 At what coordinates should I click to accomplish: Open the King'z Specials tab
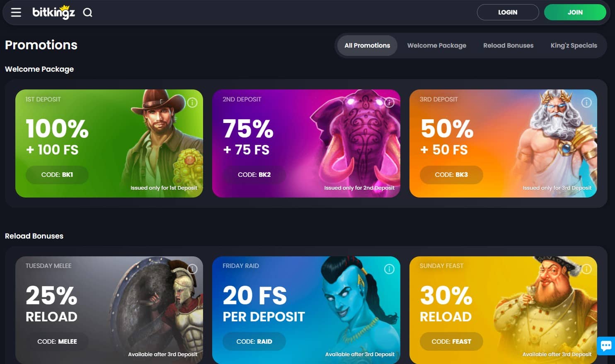[x=574, y=46]
